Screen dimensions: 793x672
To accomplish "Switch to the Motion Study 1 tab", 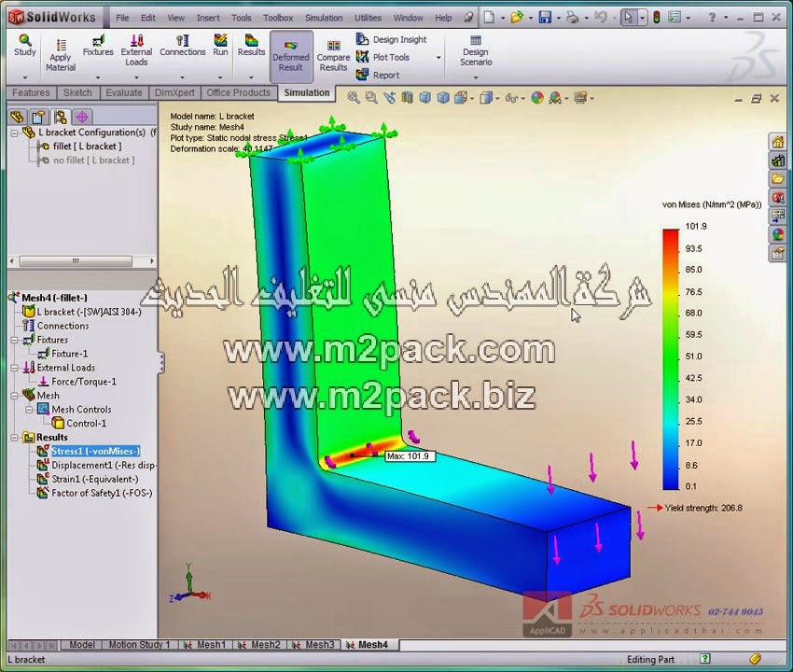I will [x=139, y=645].
